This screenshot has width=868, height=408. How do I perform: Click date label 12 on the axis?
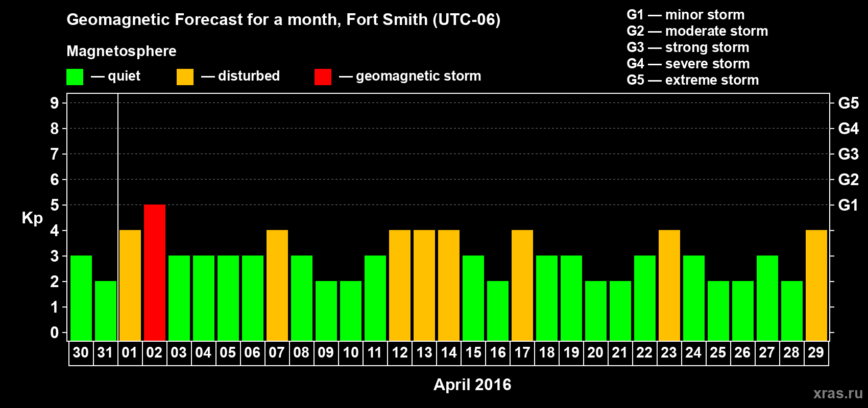(399, 352)
